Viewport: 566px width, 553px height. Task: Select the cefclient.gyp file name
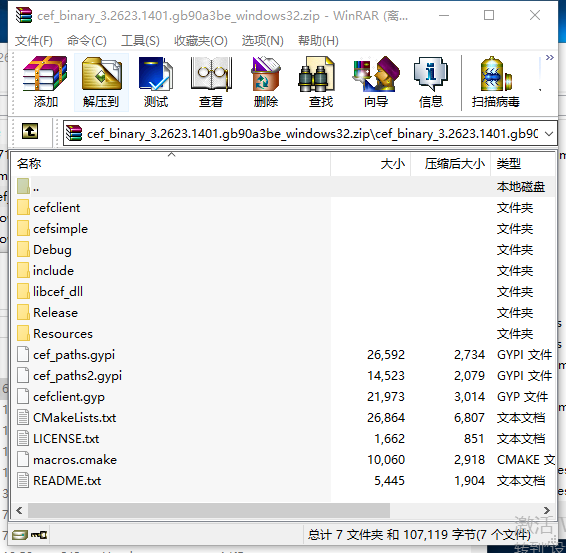tap(69, 396)
